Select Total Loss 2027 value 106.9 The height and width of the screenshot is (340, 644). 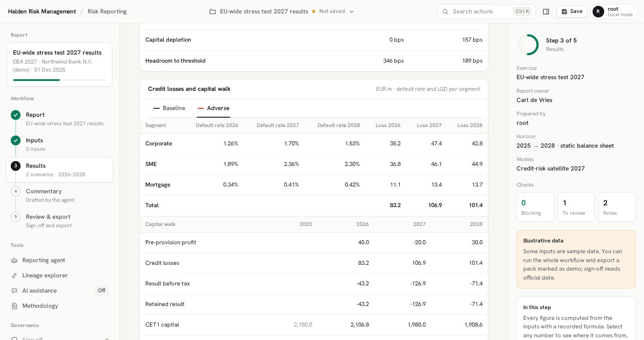click(x=435, y=205)
